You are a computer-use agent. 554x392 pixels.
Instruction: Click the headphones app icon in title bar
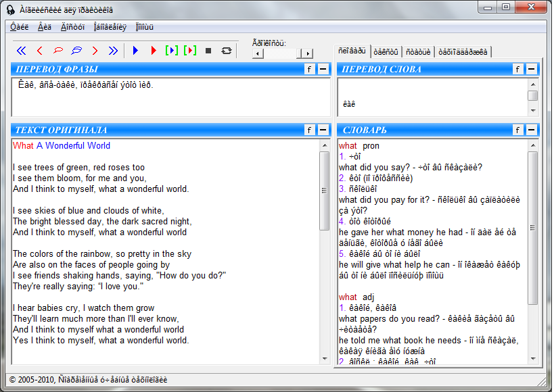pos(11,9)
